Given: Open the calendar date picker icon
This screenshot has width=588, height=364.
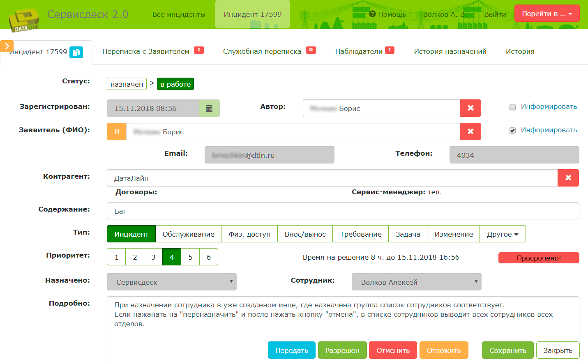Looking at the screenshot, I should (210, 108).
